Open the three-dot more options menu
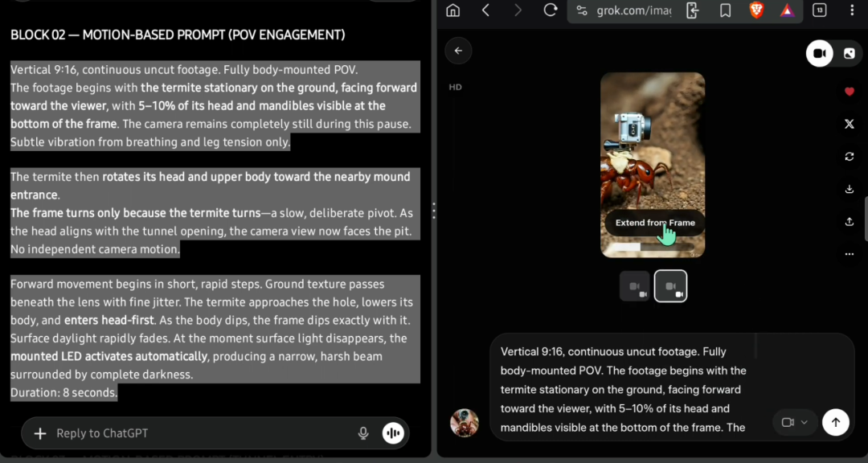 [x=850, y=254]
